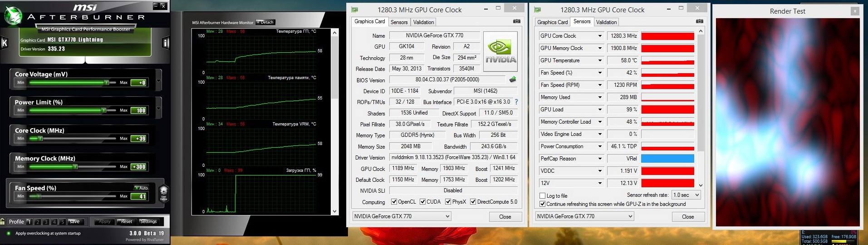Adjust Memory Clock slider handle
The width and height of the screenshot is (868, 245).
(x=76, y=166)
